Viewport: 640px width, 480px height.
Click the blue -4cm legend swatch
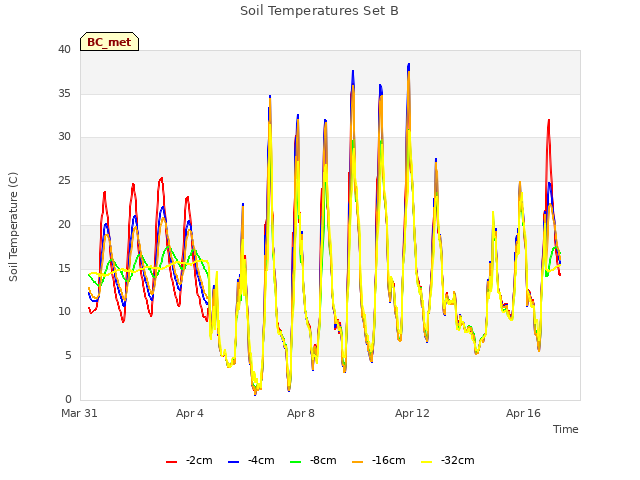(233, 462)
